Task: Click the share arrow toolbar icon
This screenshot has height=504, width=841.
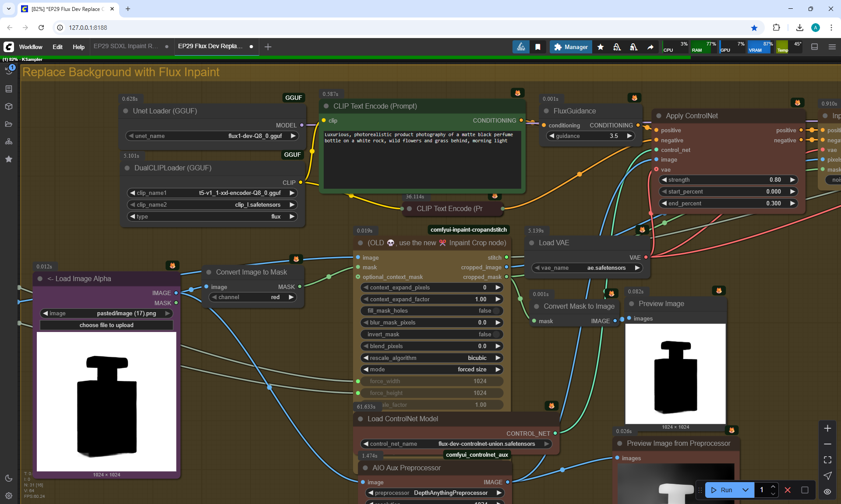Action: point(650,47)
